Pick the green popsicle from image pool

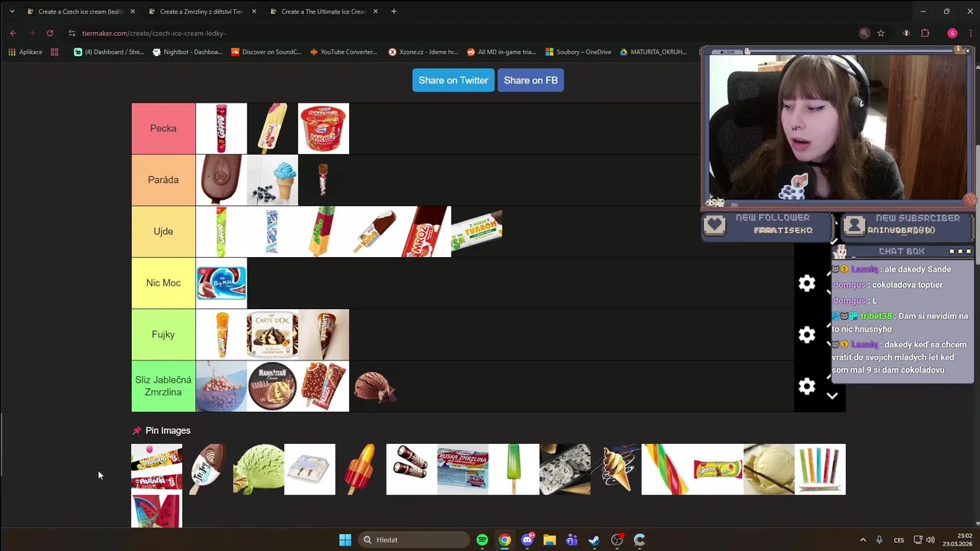click(x=514, y=469)
